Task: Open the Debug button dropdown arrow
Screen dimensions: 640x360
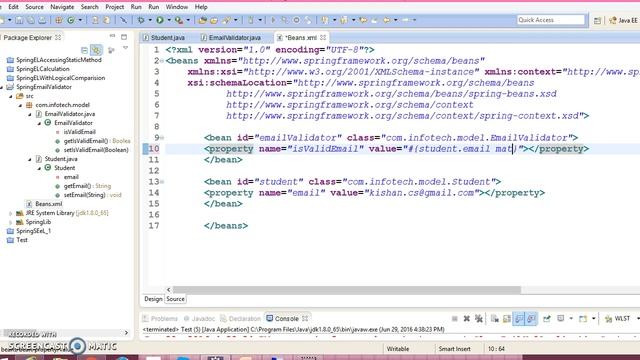Action: [x=150, y=20]
